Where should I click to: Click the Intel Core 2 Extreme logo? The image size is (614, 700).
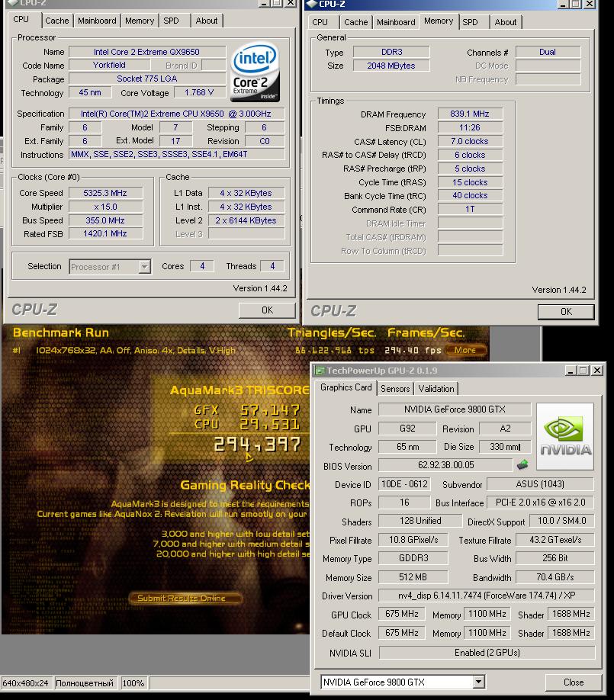[255, 72]
